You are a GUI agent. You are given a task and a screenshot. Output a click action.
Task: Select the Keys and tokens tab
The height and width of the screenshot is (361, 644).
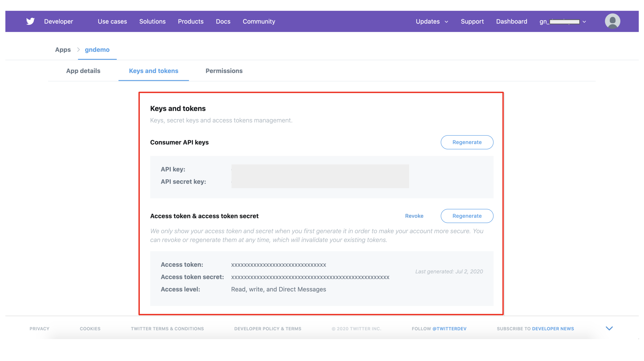153,71
